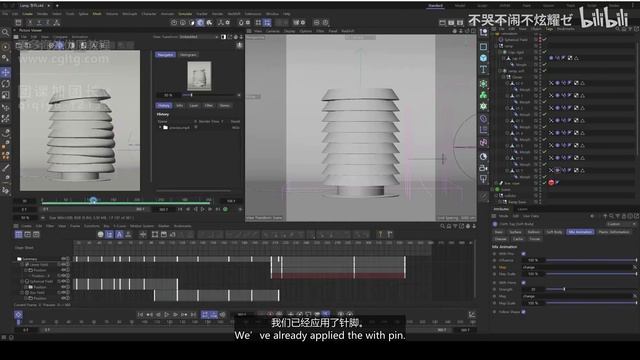
Task: Click the Key Mode icon in the timeline toolbar
Action: click(109, 234)
